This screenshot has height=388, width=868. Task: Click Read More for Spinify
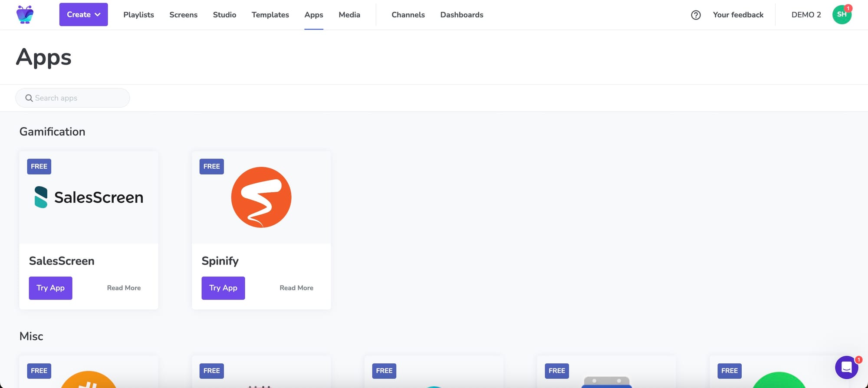click(296, 288)
